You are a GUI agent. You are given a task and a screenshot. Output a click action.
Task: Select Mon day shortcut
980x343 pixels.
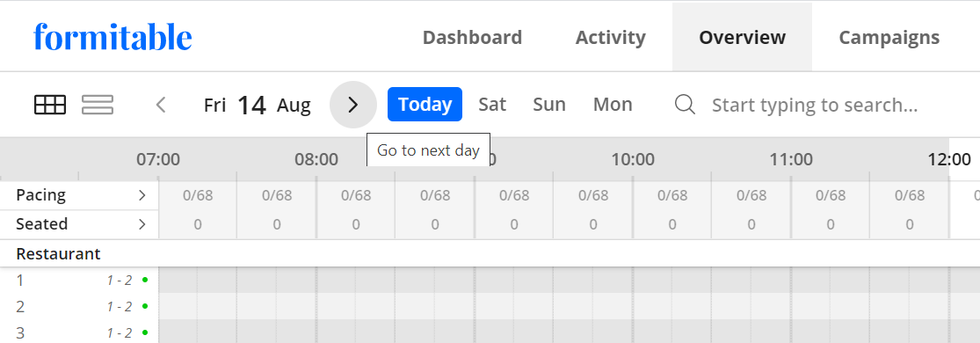pos(613,104)
